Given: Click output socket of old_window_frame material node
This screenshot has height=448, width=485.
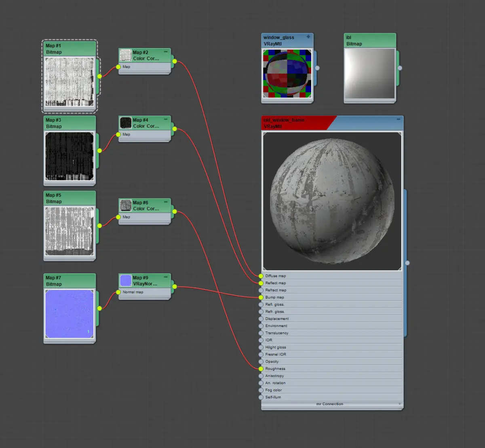Looking at the screenshot, I should point(407,263).
